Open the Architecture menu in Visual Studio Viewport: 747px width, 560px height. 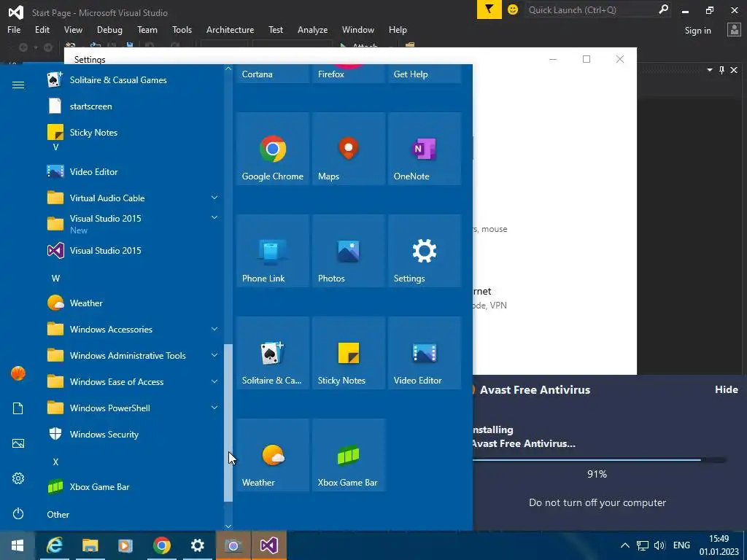230,29
